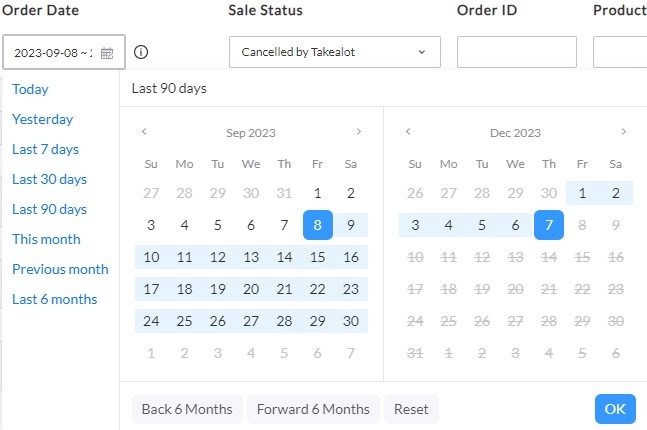The image size is (647, 430).
Task: Click the Order ID input field
Action: [516, 52]
